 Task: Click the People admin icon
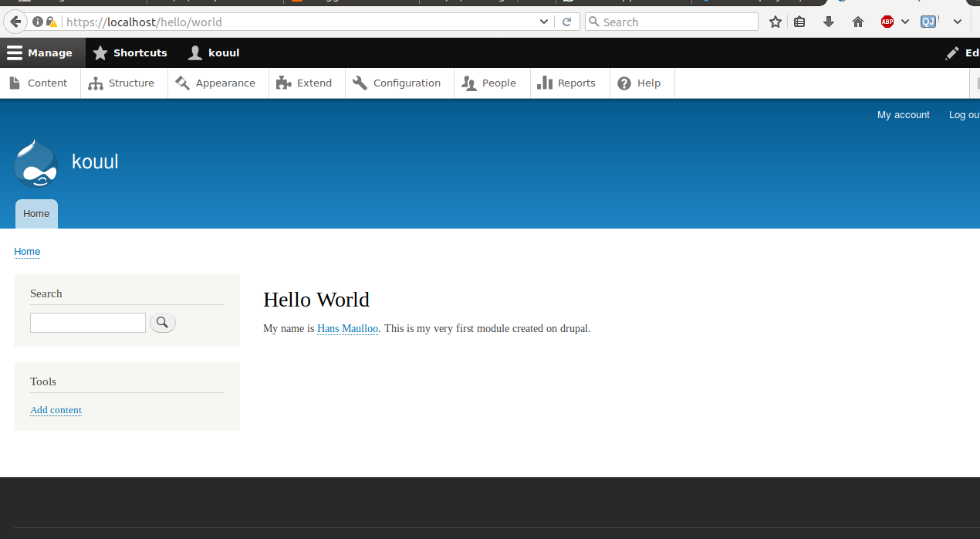469,83
